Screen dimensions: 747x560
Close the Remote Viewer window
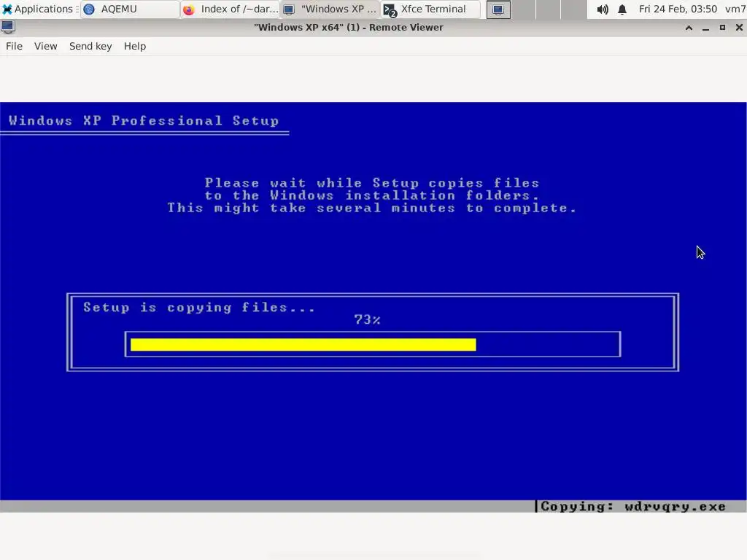coord(739,28)
